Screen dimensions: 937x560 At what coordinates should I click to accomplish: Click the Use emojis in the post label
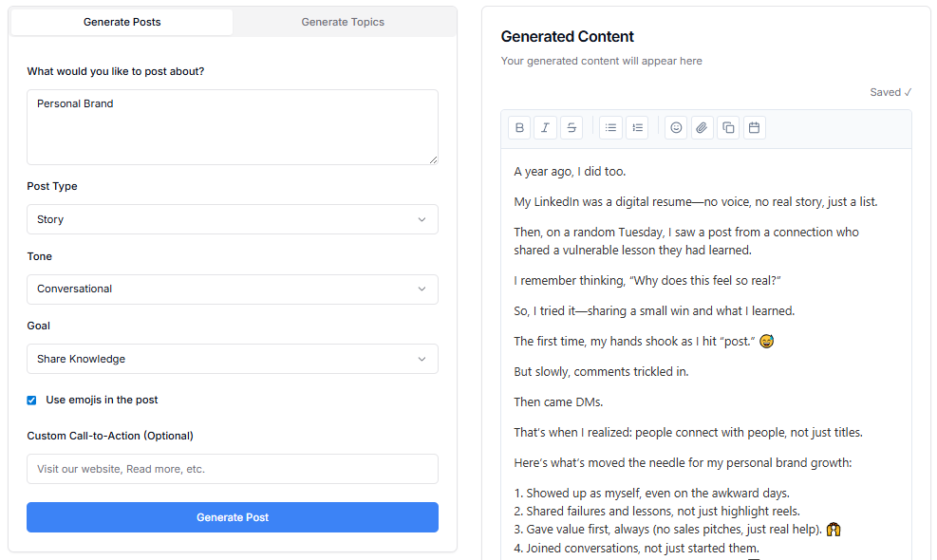[x=102, y=401]
